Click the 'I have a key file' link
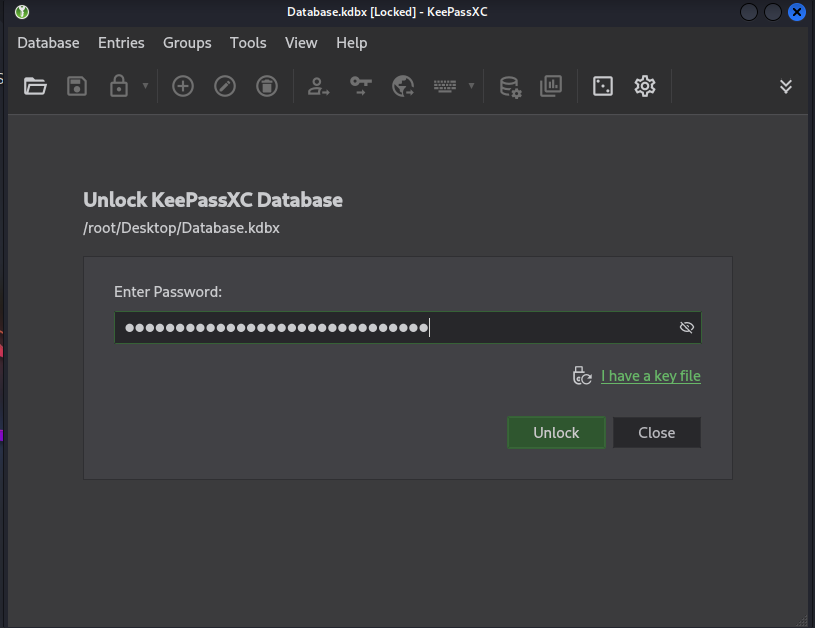This screenshot has width=815, height=628. (x=651, y=376)
